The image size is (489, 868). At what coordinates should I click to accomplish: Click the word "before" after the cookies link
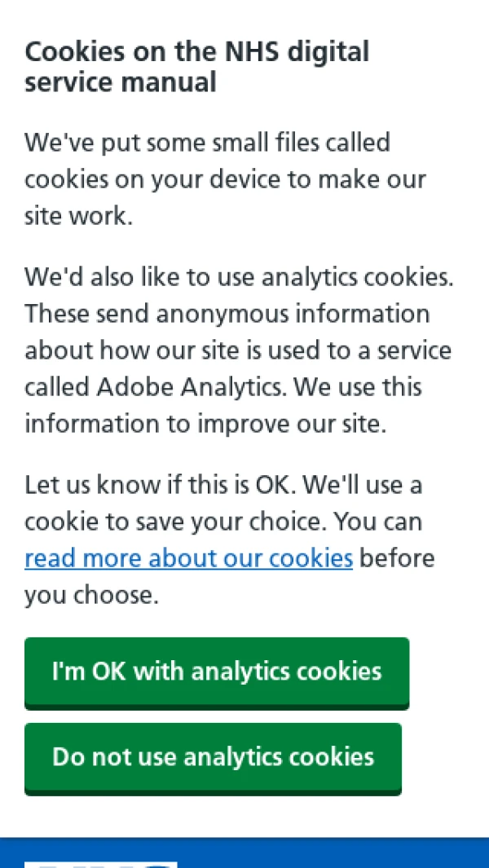tap(397, 558)
